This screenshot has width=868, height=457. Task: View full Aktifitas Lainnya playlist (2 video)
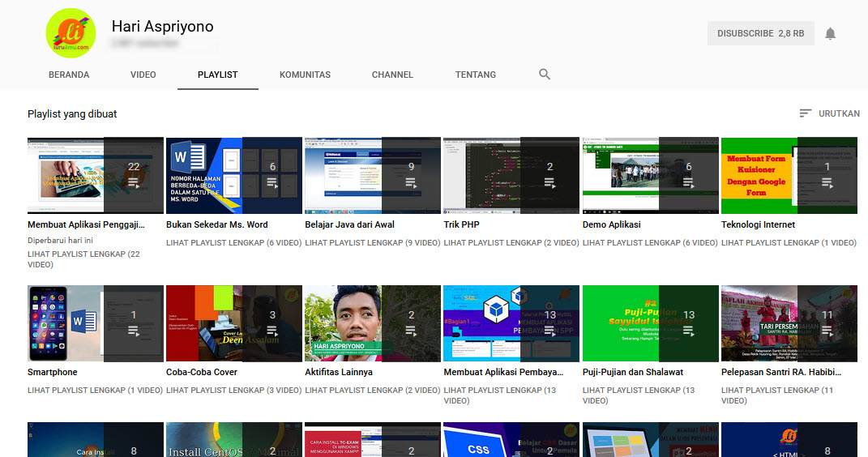373,390
